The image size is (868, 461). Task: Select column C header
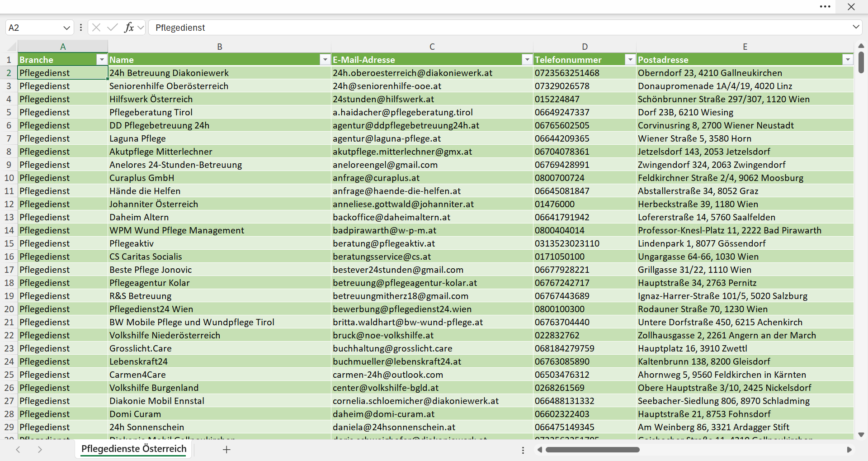(x=432, y=47)
